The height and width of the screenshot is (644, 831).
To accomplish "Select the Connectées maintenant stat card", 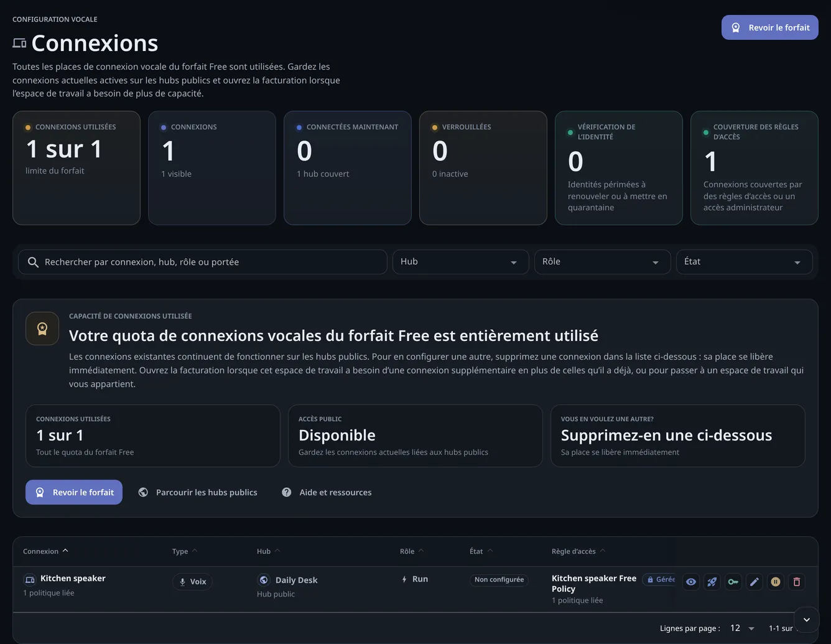I will tap(348, 168).
